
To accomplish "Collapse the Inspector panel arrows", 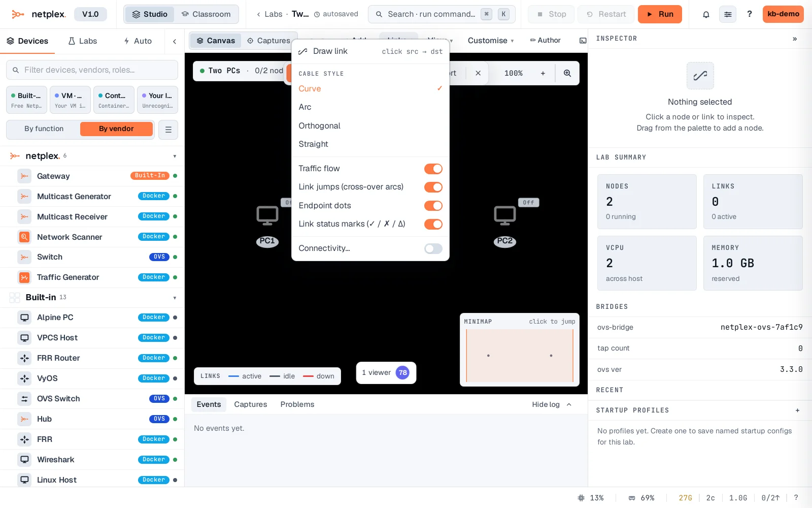I will point(795,39).
